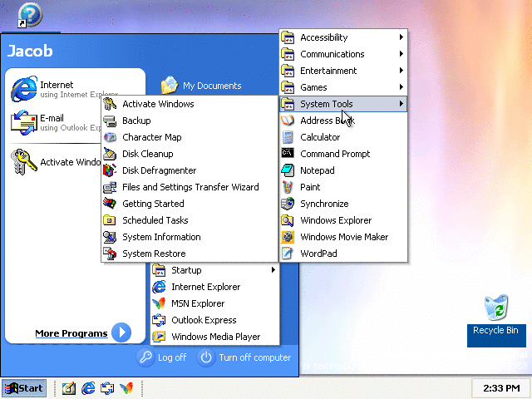The width and height of the screenshot is (532, 399).
Task: Click the Jacob user name header
Action: click(30, 51)
